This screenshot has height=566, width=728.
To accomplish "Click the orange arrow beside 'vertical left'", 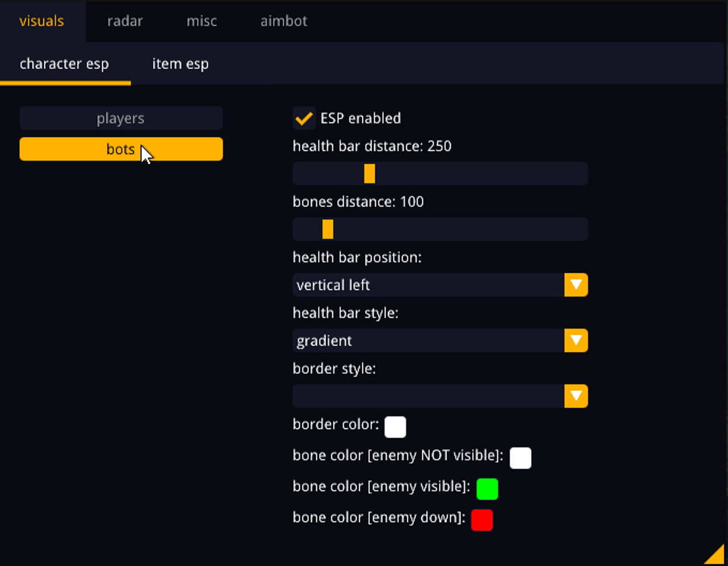I will click(x=576, y=285).
